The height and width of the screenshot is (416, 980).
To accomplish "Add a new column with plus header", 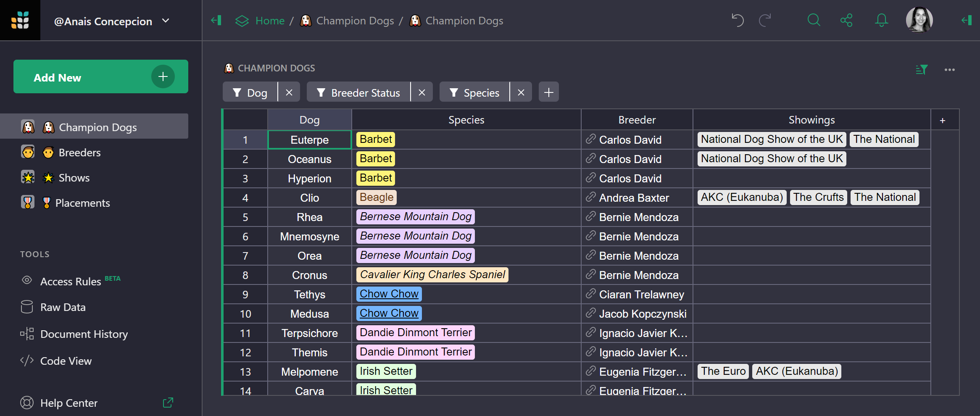I will tap(943, 121).
